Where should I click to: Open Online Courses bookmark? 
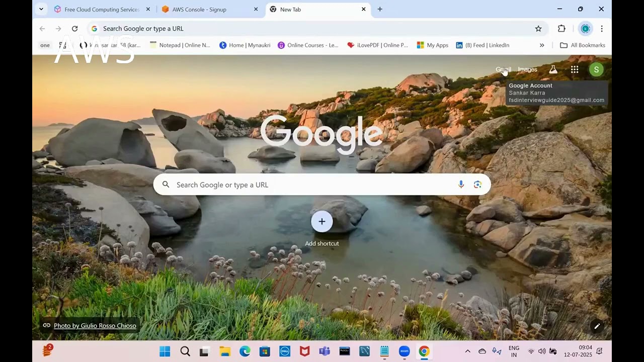[308, 45]
